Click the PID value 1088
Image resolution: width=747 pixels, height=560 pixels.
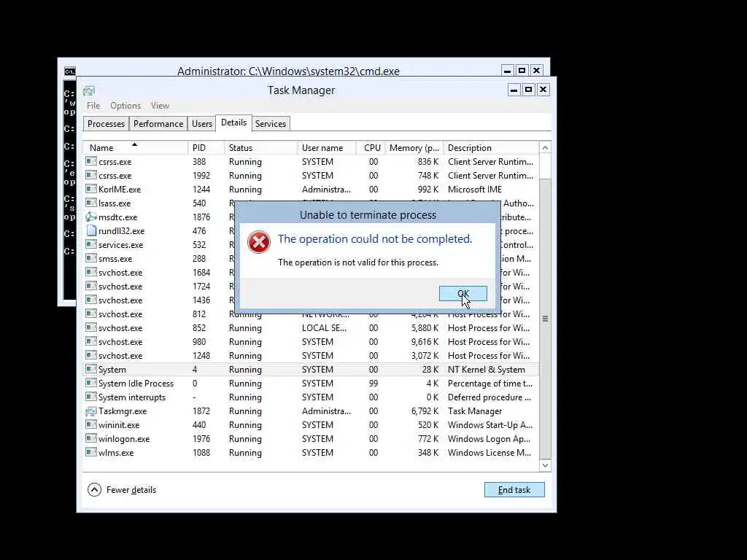(201, 452)
